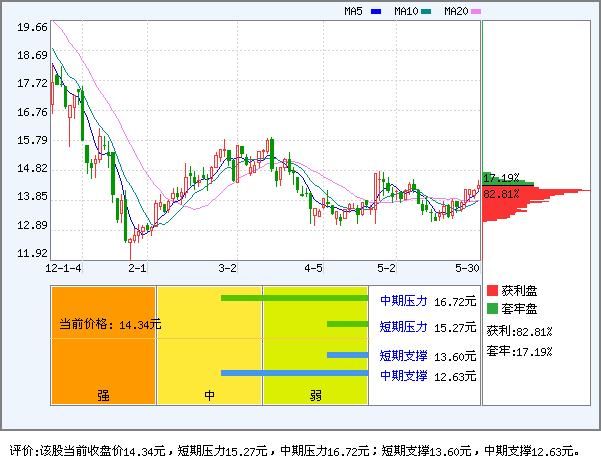Screen dimensions: 601x456
Task: Select the blue 中期支撑 12.63 bar
Action: 294,373
